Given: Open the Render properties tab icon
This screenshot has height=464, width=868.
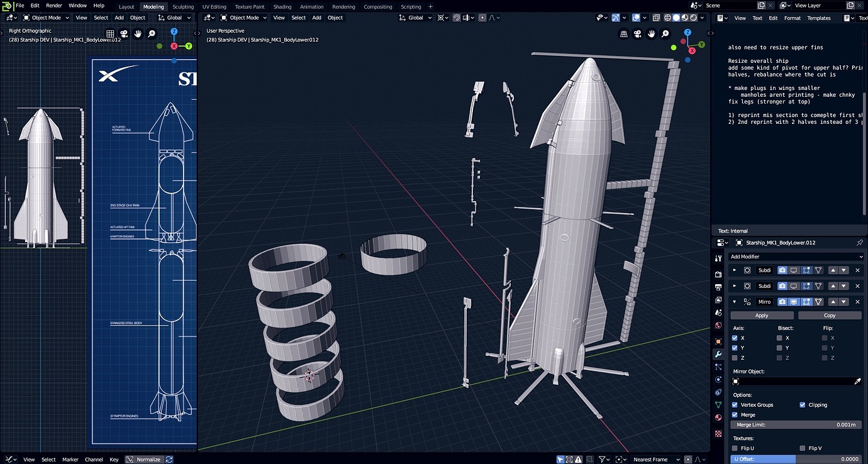Looking at the screenshot, I should tap(718, 275).
